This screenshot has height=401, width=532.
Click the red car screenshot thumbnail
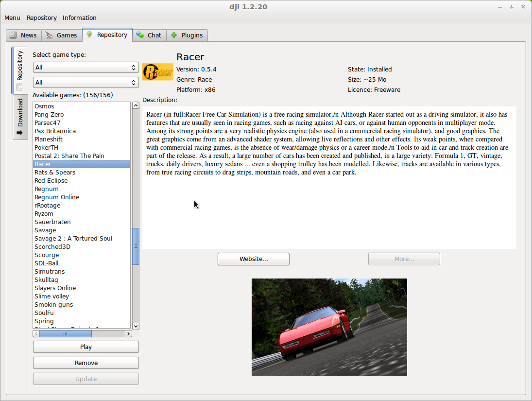(329, 327)
